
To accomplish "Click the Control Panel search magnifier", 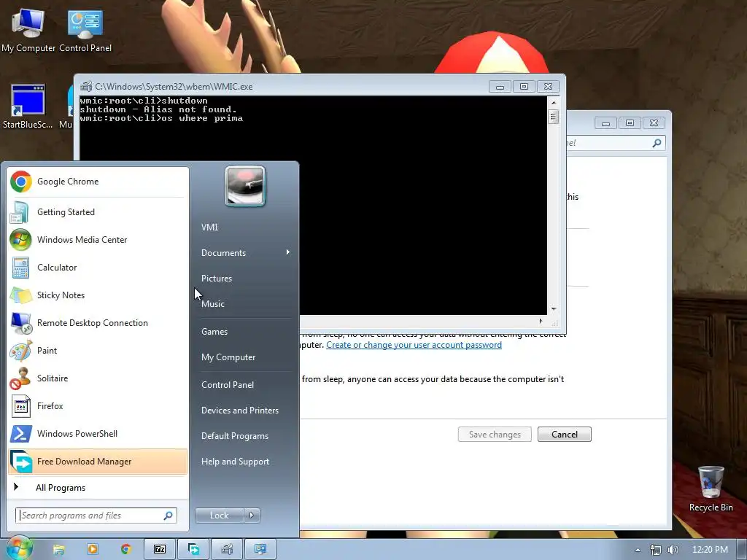I will (x=657, y=143).
